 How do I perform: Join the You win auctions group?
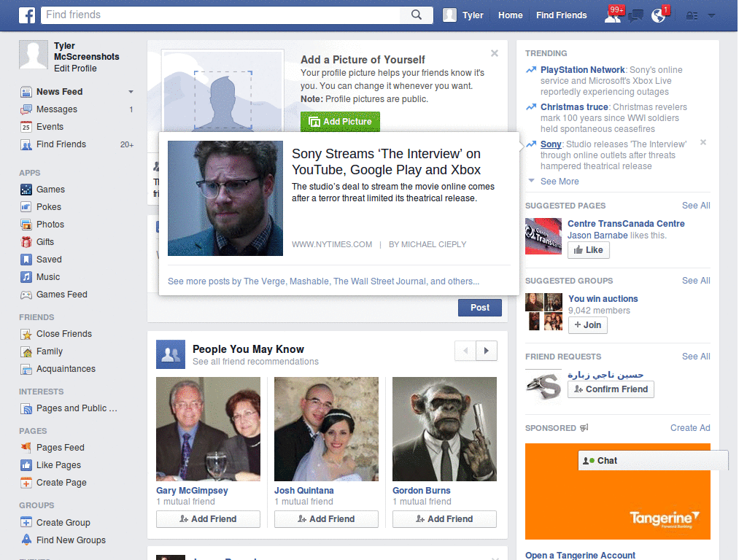[x=587, y=325]
